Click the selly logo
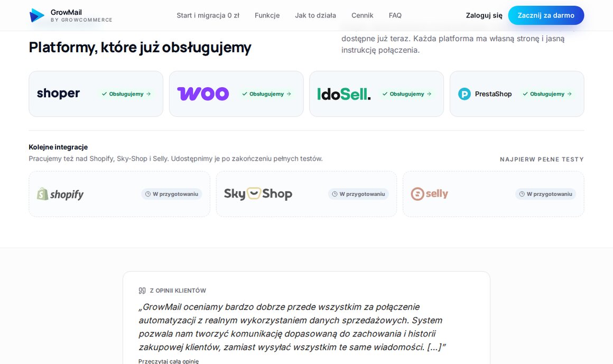Screen dimensions: 613x364 tap(429, 194)
